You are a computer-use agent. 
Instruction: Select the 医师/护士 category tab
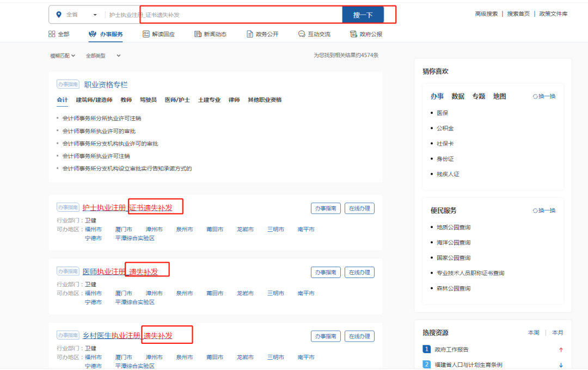click(177, 100)
